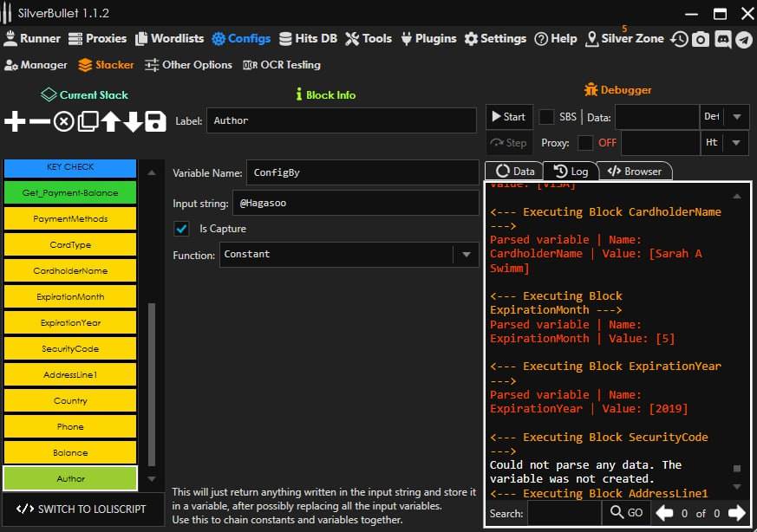Select the Get_Payment-Balance green block
The height and width of the screenshot is (532, 757).
70,193
